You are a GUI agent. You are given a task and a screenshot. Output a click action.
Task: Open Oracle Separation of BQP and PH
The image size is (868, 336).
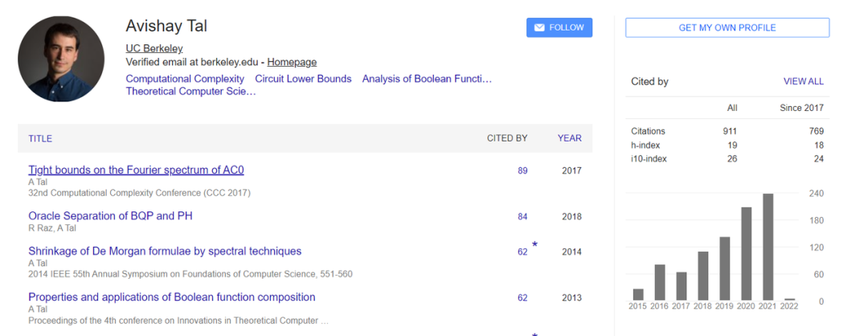[x=110, y=215]
